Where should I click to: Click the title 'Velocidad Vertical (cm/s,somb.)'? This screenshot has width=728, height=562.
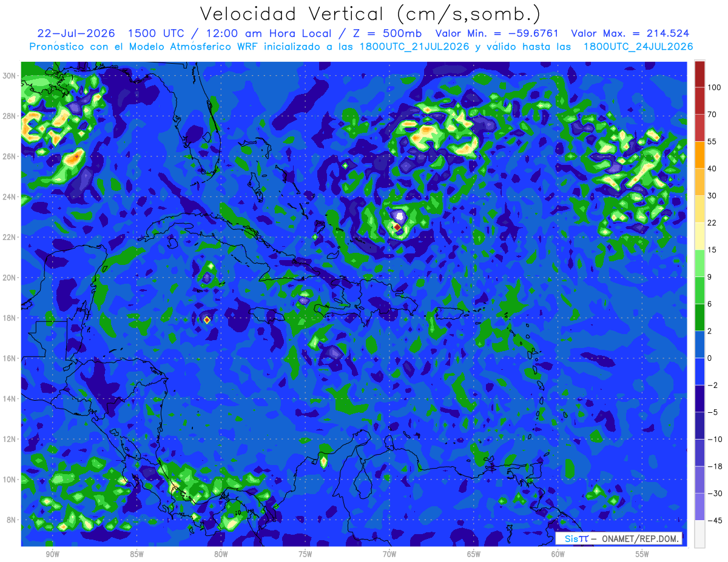click(370, 13)
